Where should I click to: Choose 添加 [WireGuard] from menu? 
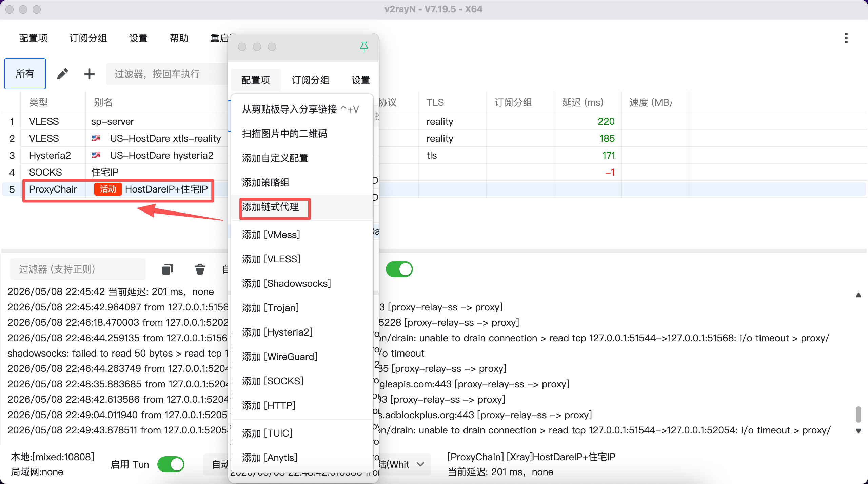[302, 357]
